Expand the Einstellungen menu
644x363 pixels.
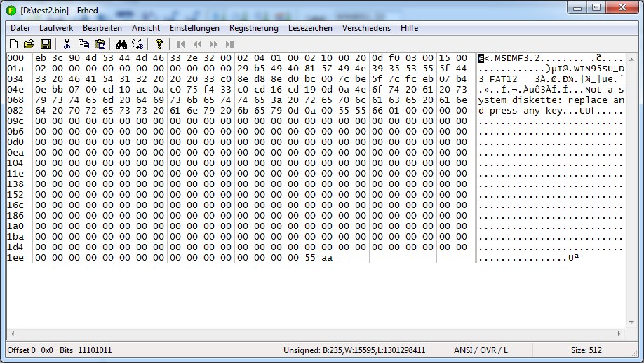194,28
